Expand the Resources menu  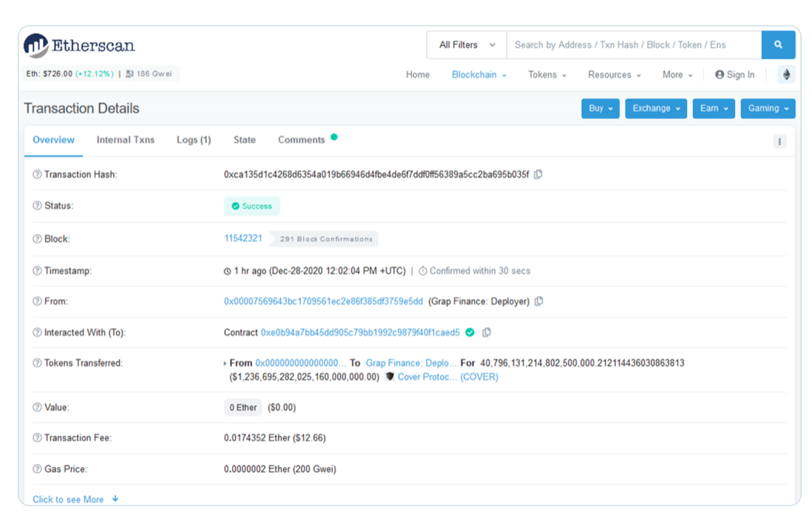click(x=615, y=75)
